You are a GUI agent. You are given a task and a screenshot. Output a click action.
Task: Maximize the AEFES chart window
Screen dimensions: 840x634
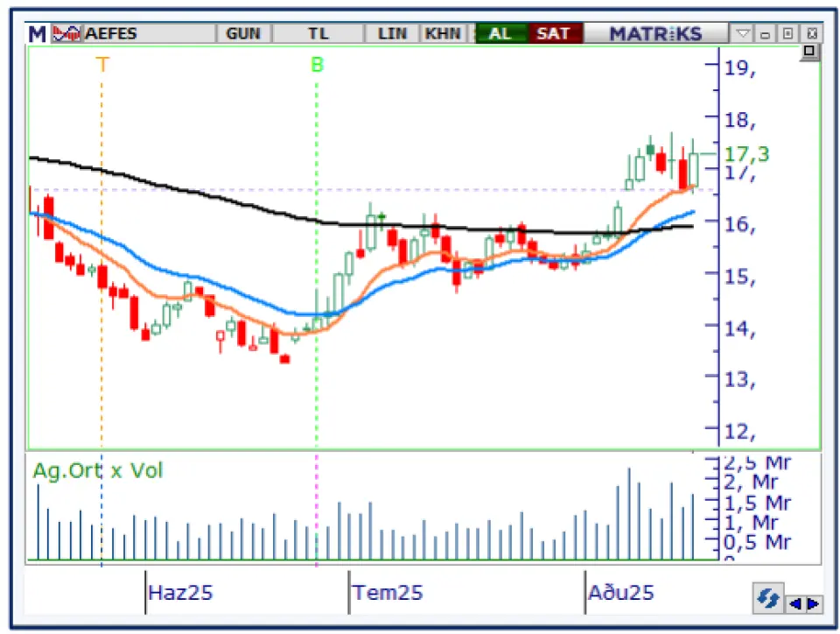pos(788,34)
